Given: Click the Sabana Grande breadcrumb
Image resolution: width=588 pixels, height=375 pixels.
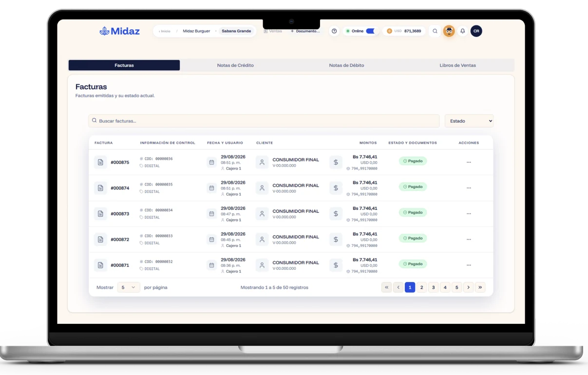Looking at the screenshot, I should (x=236, y=31).
